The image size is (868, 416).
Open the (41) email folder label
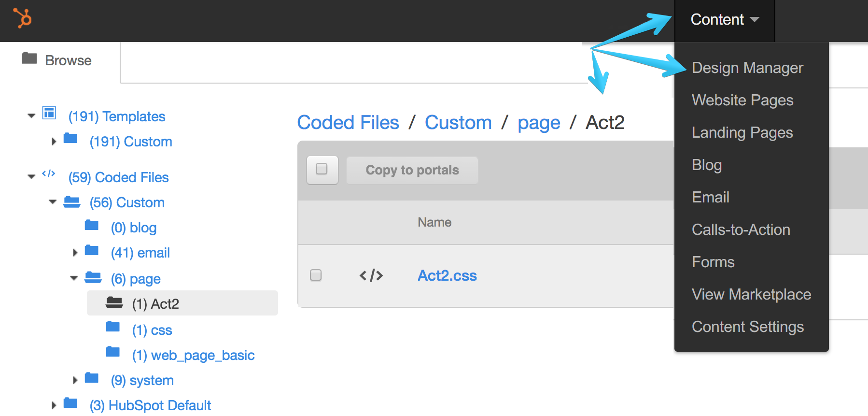[140, 253]
